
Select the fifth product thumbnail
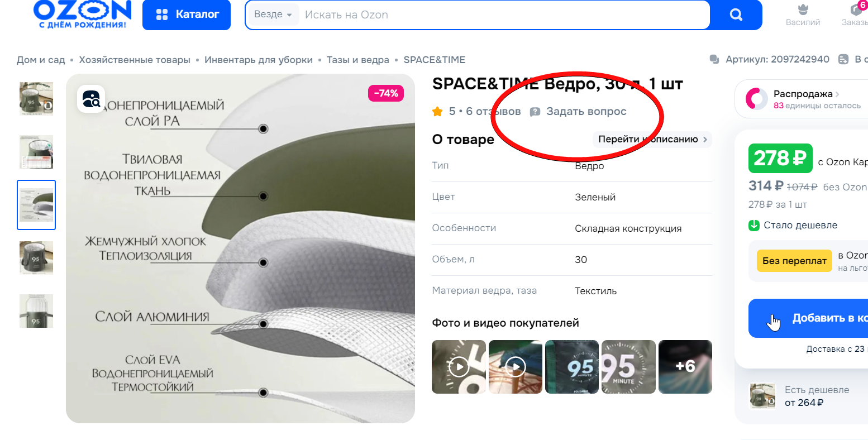point(36,311)
